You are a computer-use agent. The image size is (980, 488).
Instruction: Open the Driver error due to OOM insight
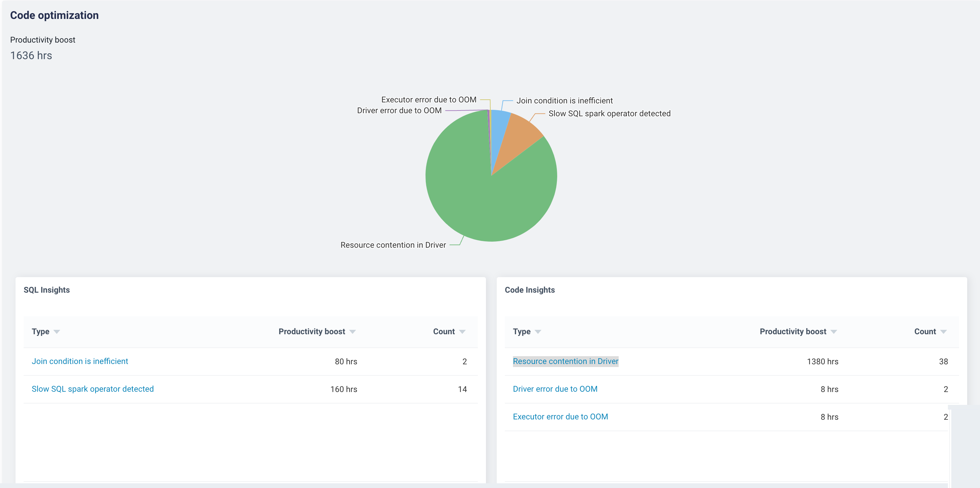[555, 389]
